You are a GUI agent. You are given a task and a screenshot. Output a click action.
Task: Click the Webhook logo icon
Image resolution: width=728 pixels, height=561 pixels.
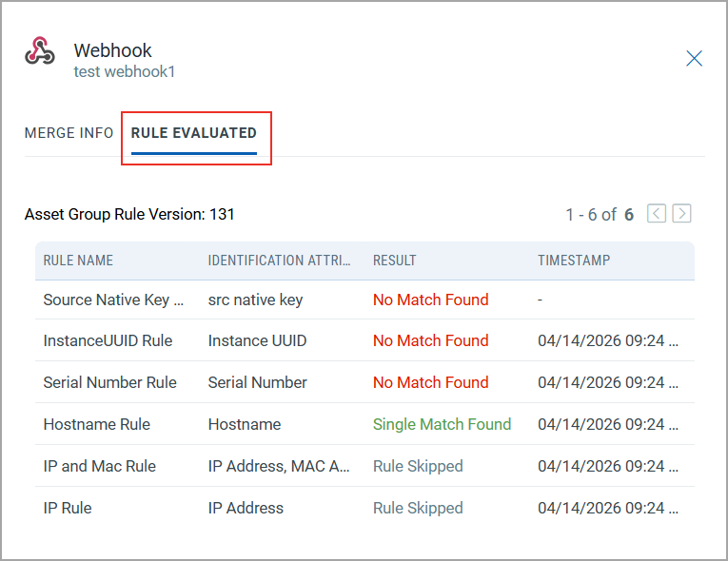point(39,50)
